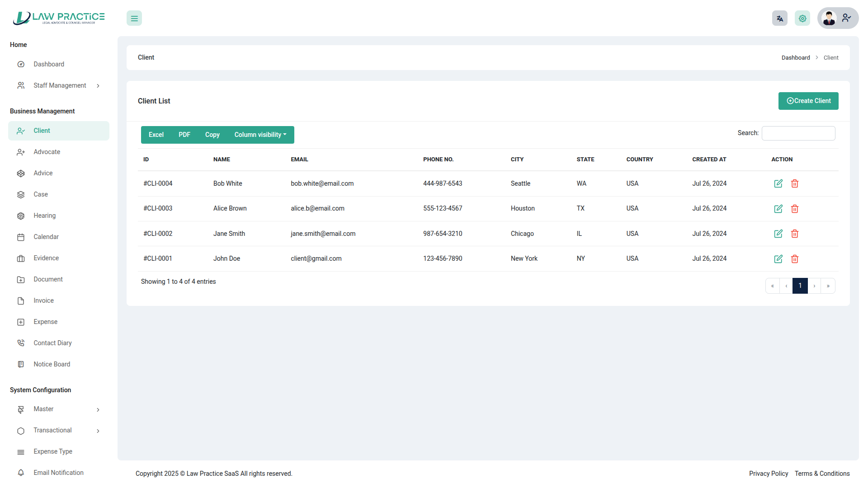
Task: Click the Create Client button
Action: 808,101
